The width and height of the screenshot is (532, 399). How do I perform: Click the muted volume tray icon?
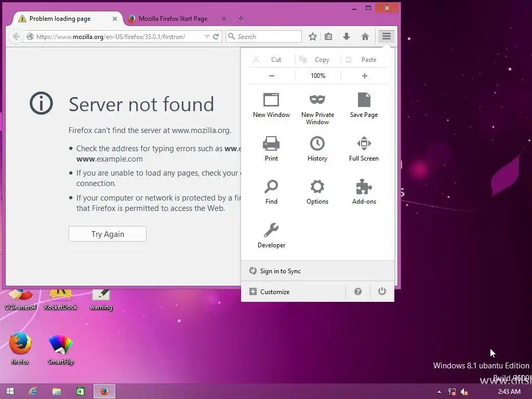[x=464, y=392]
